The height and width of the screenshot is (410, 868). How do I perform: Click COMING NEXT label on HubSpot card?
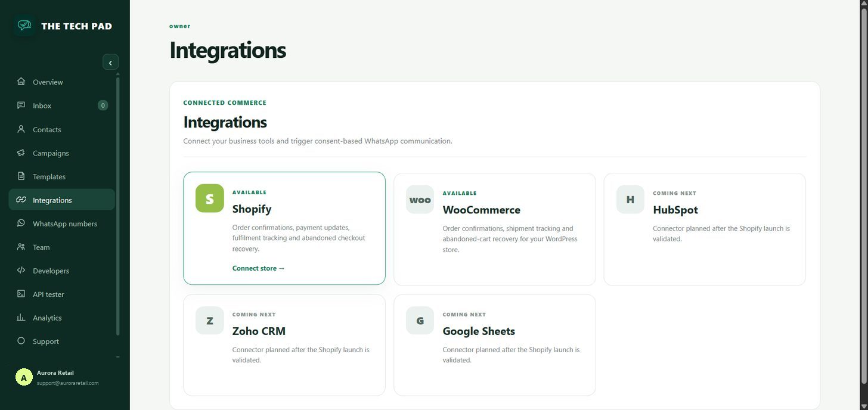coord(675,193)
